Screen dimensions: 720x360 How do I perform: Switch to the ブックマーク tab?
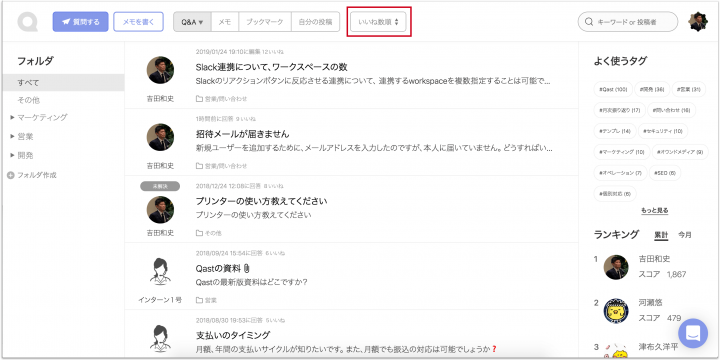pyautogui.click(x=264, y=22)
